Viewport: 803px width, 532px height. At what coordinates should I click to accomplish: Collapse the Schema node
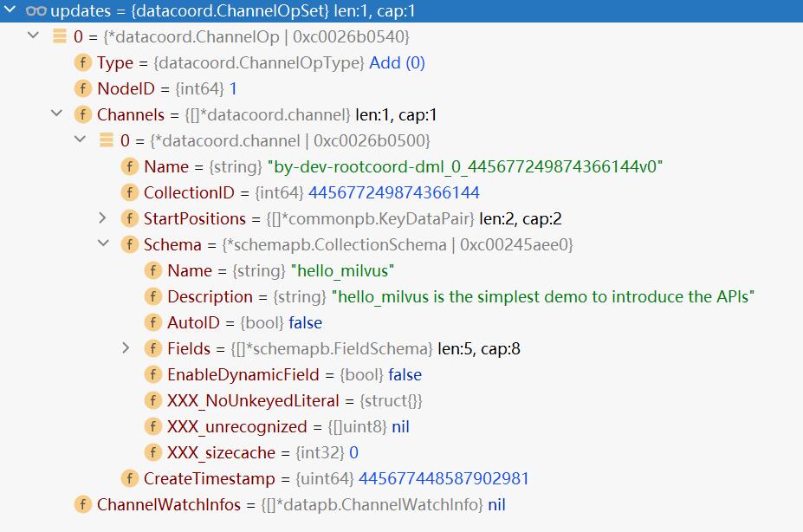coord(103,244)
